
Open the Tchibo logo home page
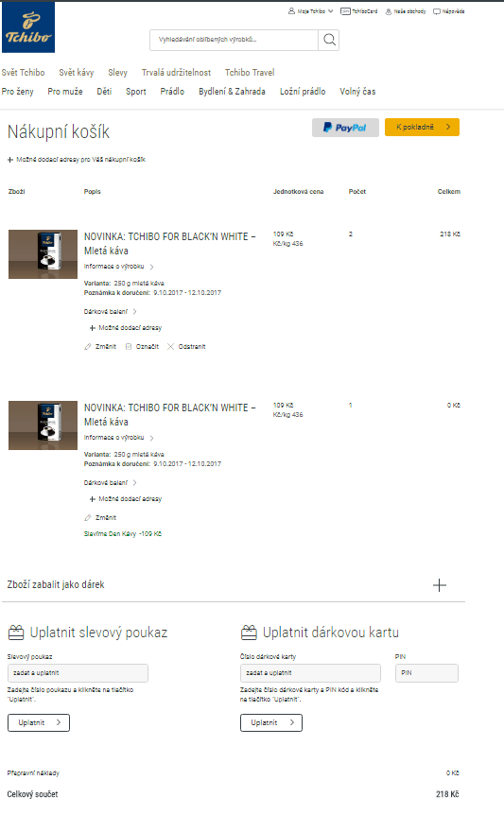click(x=28, y=27)
